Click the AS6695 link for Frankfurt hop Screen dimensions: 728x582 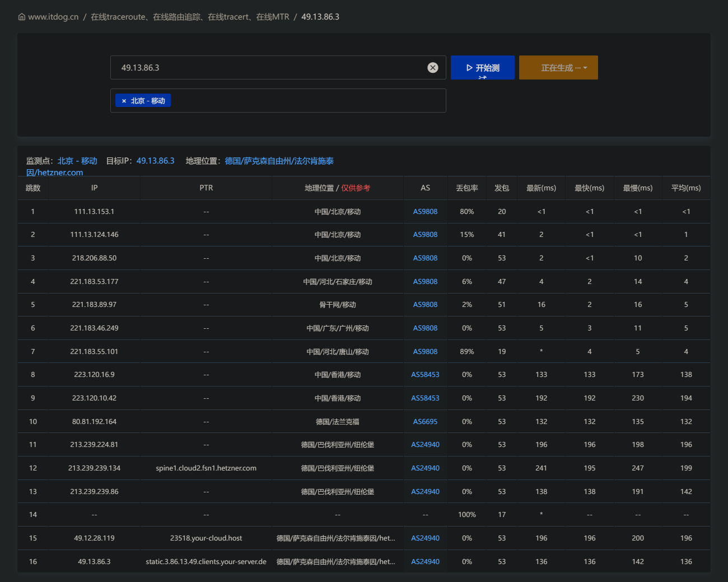425,422
